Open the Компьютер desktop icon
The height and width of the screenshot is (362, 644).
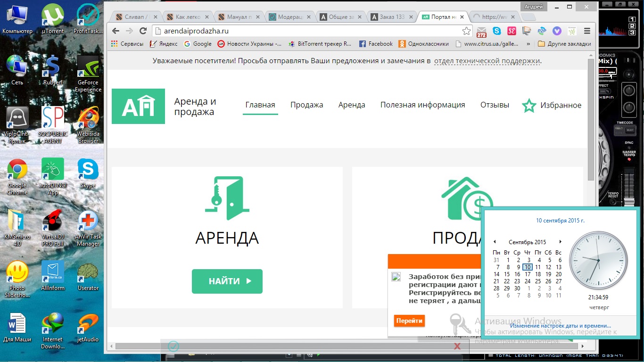pyautogui.click(x=17, y=19)
